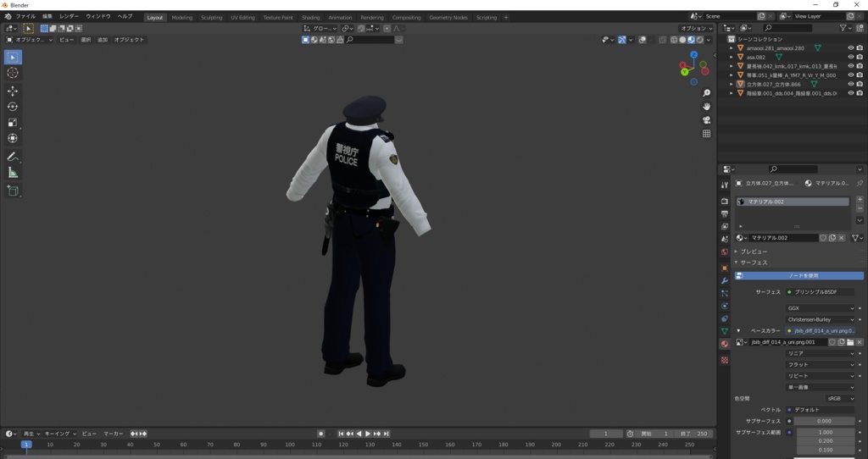
Task: Open the Object properties tab
Action: point(725,268)
